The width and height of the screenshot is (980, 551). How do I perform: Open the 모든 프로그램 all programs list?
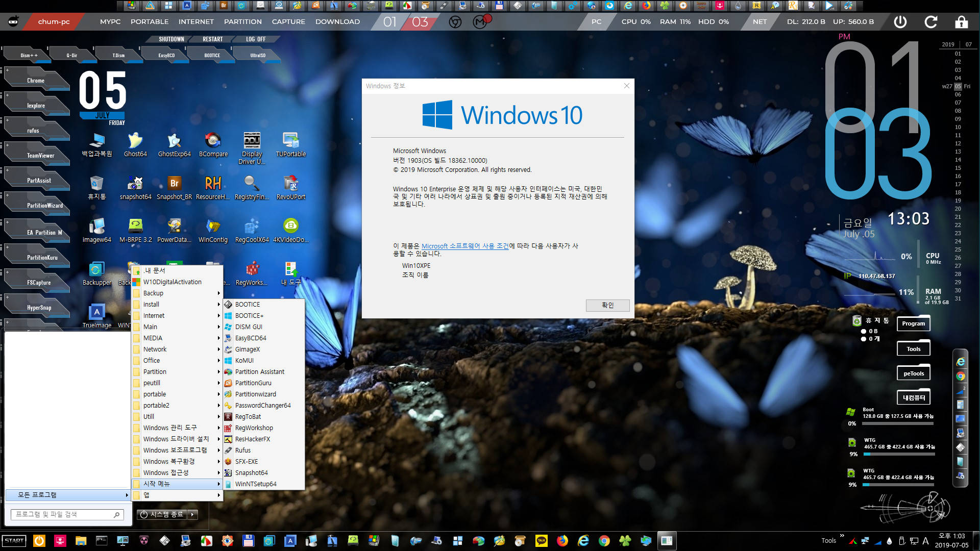click(68, 495)
